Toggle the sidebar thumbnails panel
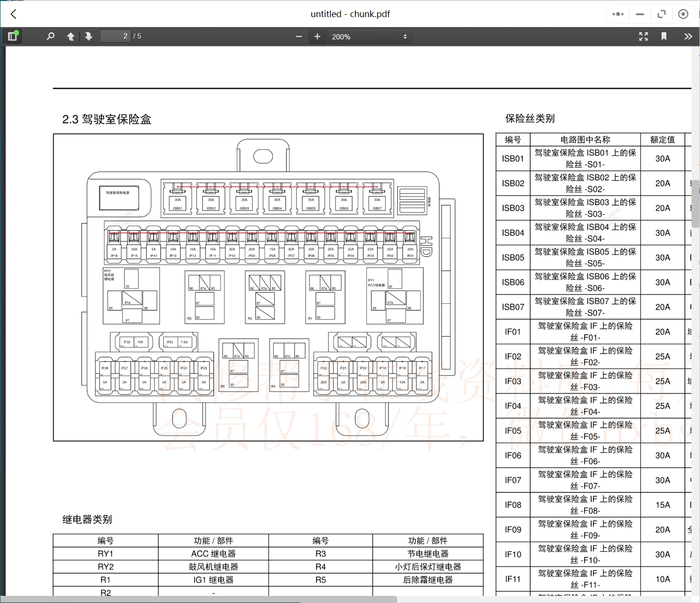The image size is (700, 603). [12, 36]
